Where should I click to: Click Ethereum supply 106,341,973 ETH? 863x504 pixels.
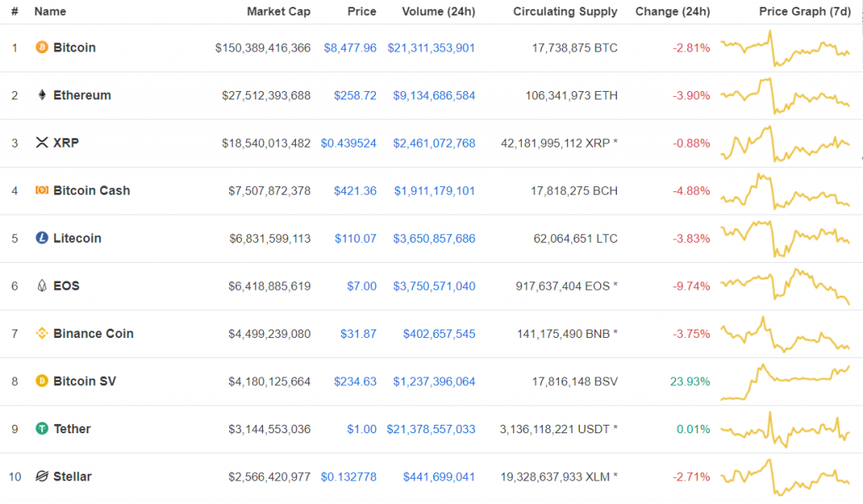pos(571,96)
